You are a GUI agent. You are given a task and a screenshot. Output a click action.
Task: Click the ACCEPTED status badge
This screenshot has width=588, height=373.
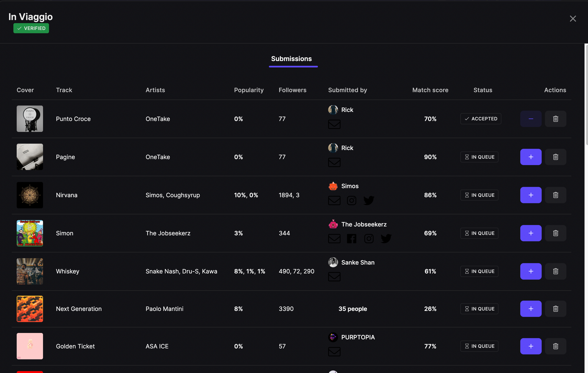point(481,119)
